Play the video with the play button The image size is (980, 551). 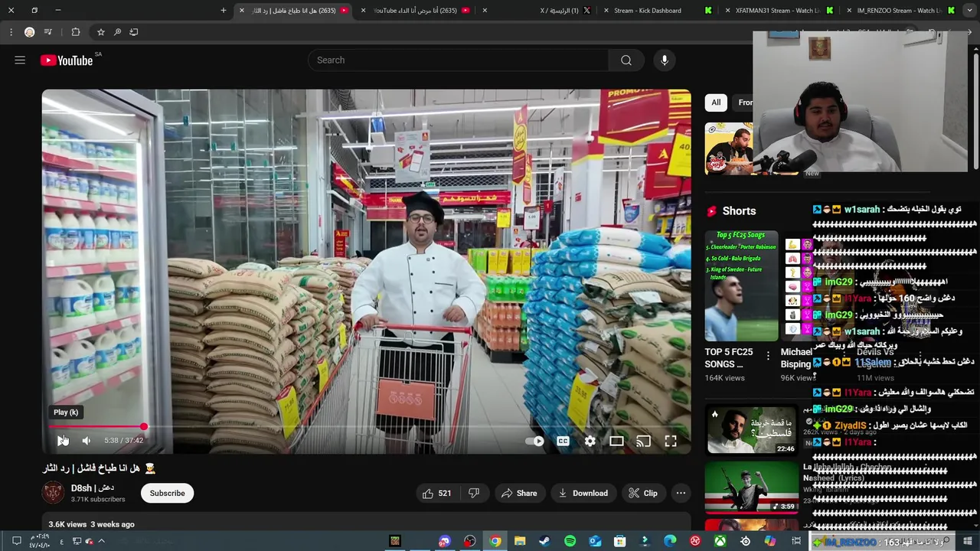click(x=63, y=441)
